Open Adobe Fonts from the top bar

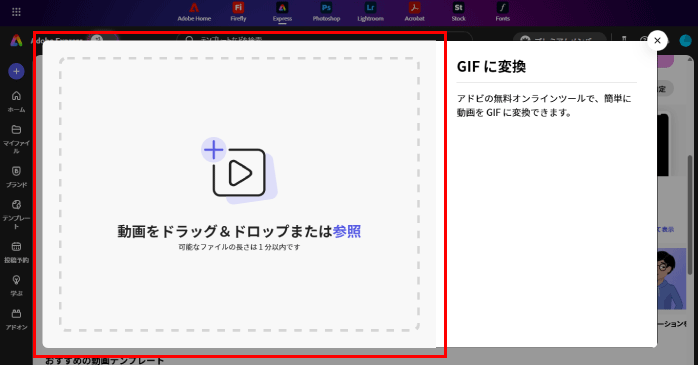[503, 12]
